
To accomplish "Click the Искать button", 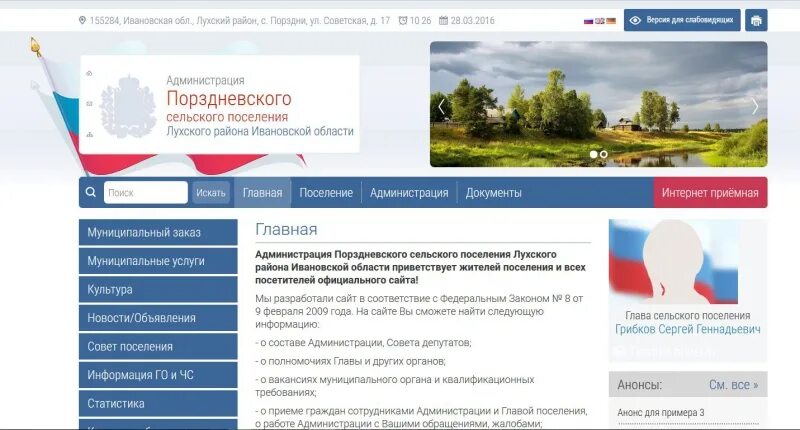I will click(211, 192).
